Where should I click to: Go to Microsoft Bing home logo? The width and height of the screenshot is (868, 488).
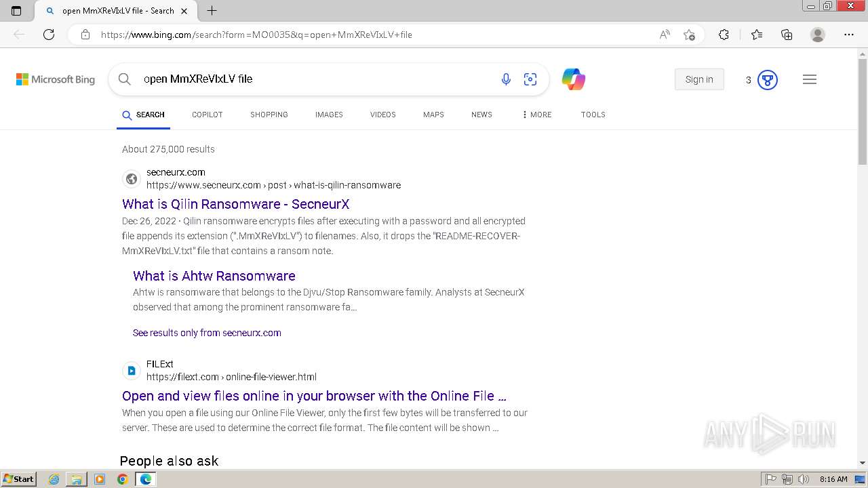56,79
